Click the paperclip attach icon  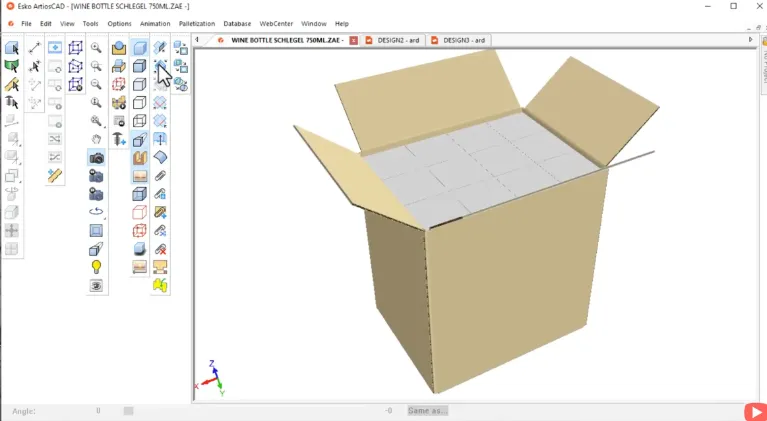[x=160, y=176]
